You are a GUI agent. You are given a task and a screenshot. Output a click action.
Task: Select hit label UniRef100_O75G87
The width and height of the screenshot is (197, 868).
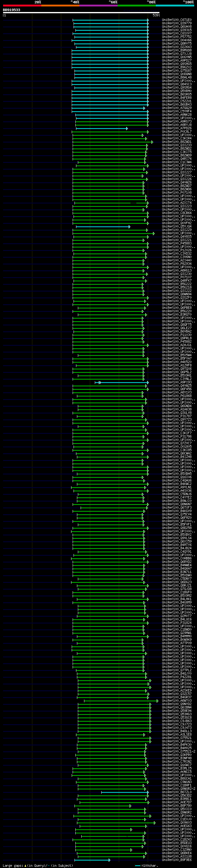coord(177,71)
